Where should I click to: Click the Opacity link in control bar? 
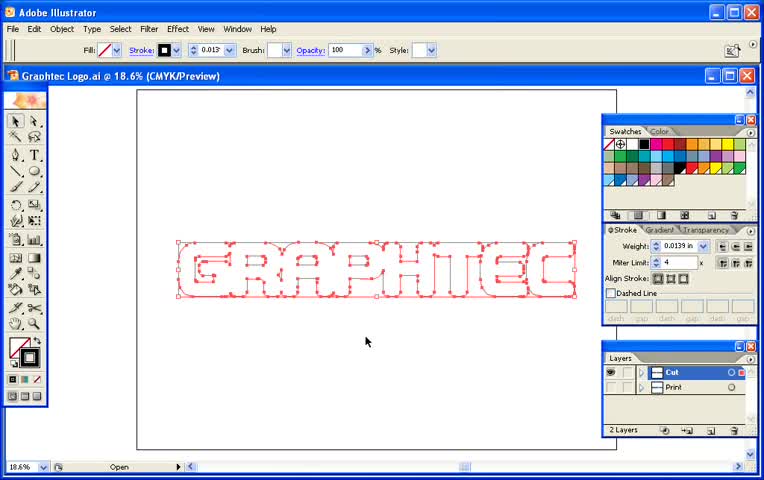310,50
